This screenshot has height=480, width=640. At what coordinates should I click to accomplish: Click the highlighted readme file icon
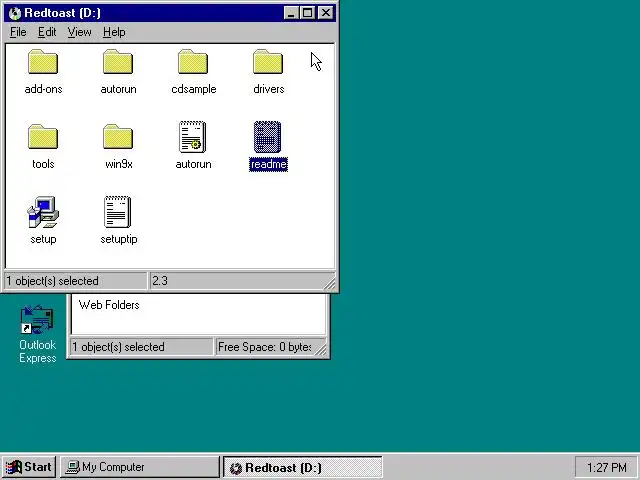tap(268, 137)
